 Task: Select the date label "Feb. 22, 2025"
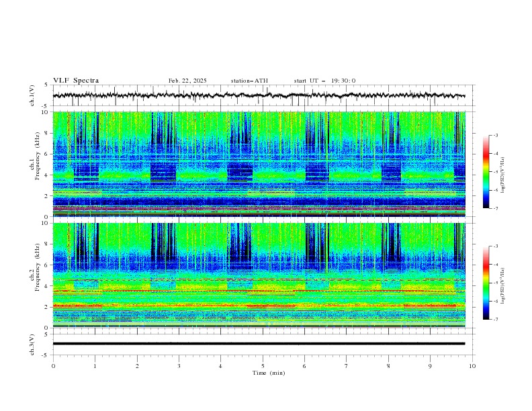(187, 81)
